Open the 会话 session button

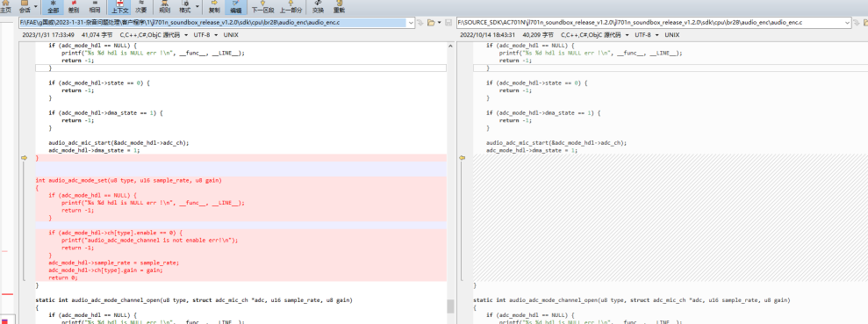coord(25,7)
